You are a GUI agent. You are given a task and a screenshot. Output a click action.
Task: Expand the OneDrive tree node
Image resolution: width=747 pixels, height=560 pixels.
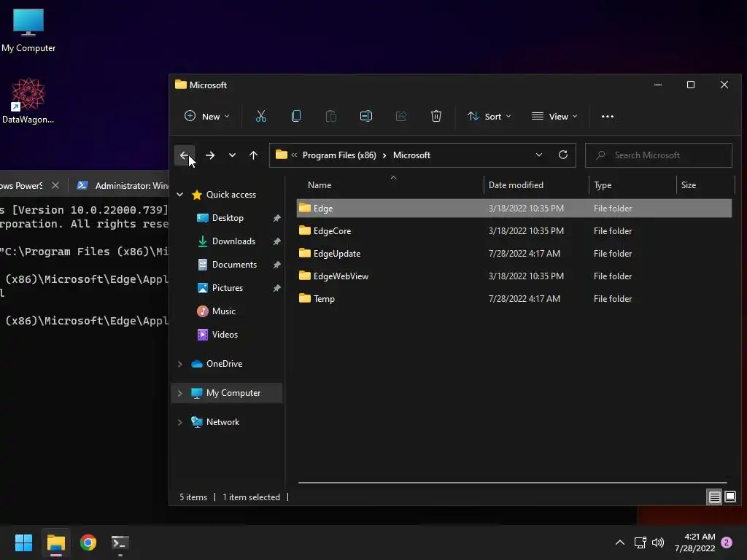(179, 364)
